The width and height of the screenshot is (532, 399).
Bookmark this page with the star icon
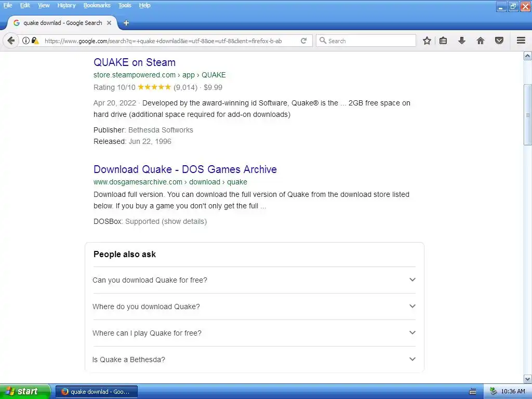click(427, 41)
